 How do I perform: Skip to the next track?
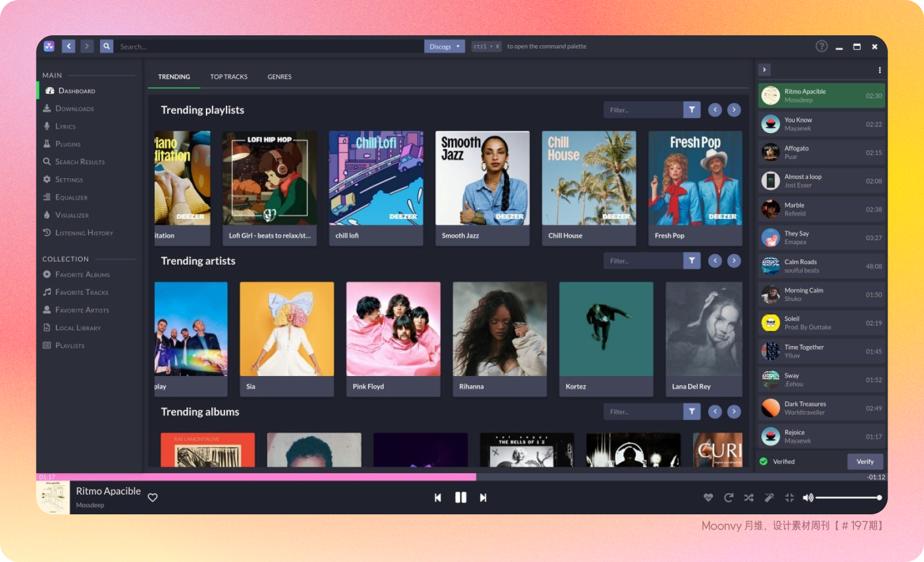(x=483, y=498)
